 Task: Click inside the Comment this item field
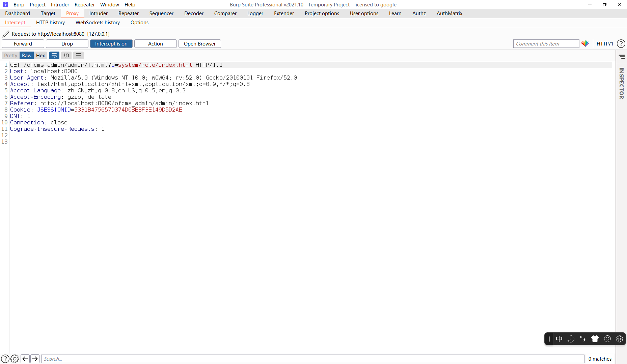546,43
